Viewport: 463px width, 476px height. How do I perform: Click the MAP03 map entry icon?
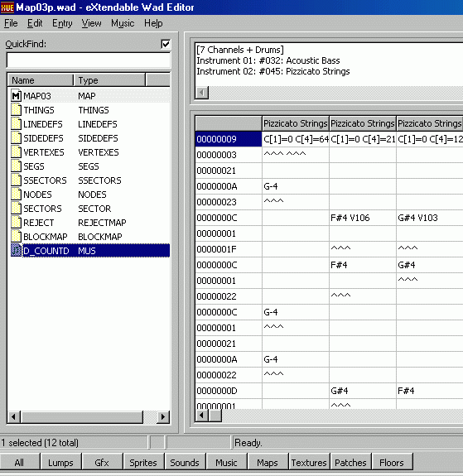click(x=16, y=96)
